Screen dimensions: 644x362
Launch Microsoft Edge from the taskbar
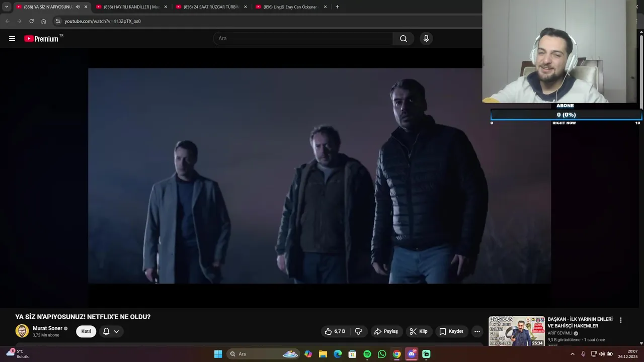click(338, 354)
